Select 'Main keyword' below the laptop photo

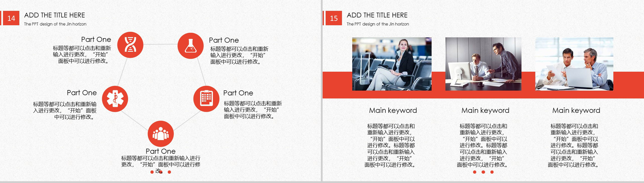[576, 111]
